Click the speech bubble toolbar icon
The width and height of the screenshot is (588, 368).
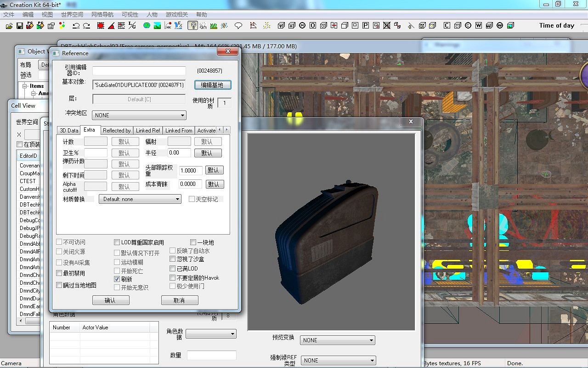coord(238,26)
